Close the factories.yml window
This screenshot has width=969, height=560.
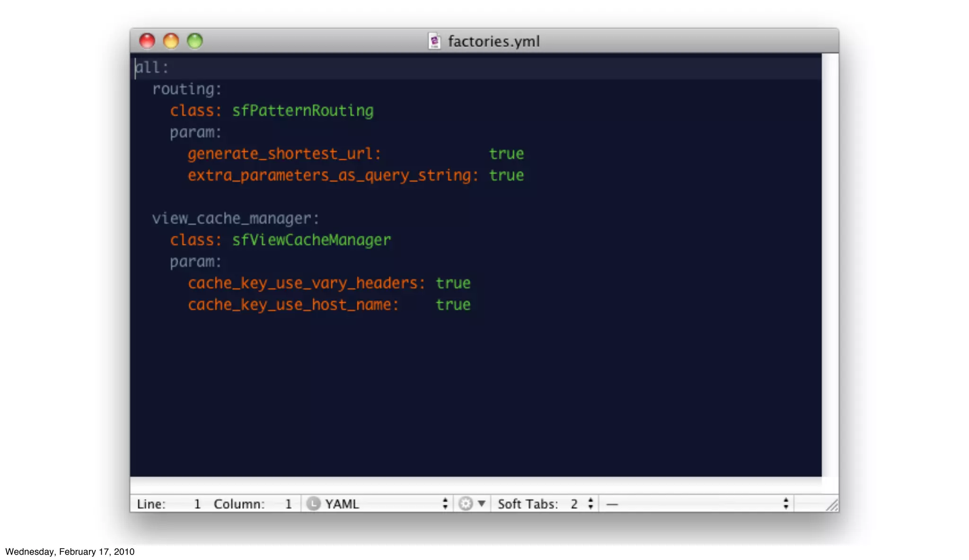(x=147, y=41)
